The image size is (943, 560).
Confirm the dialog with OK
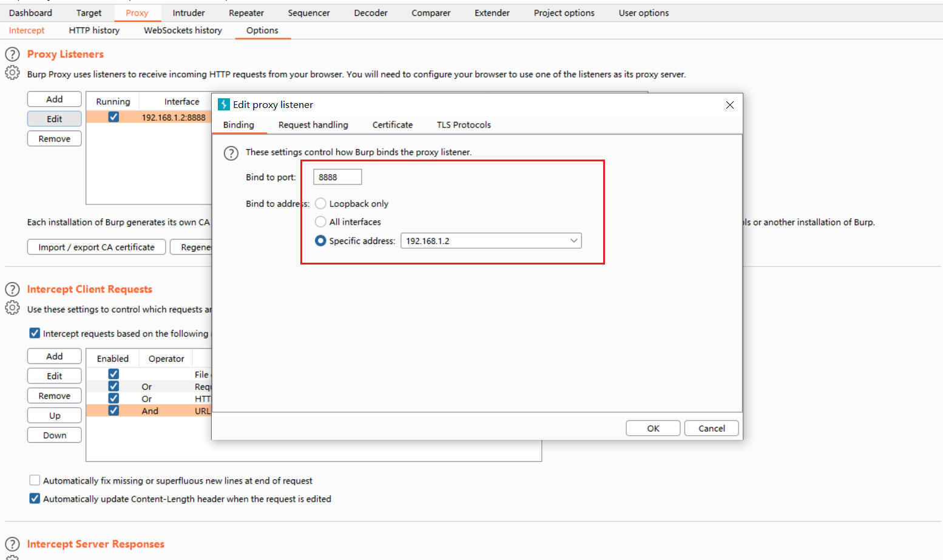coord(653,428)
